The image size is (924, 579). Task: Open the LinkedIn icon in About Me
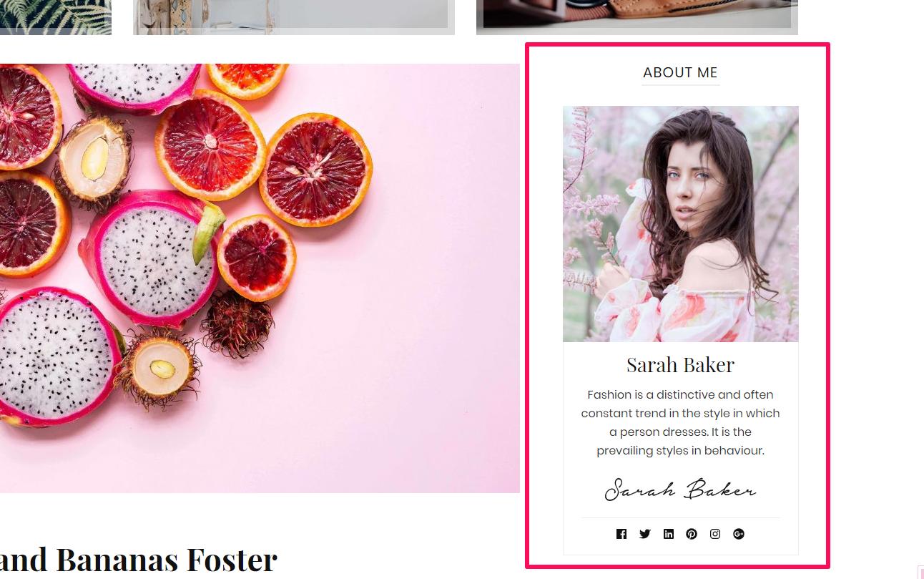click(x=669, y=534)
